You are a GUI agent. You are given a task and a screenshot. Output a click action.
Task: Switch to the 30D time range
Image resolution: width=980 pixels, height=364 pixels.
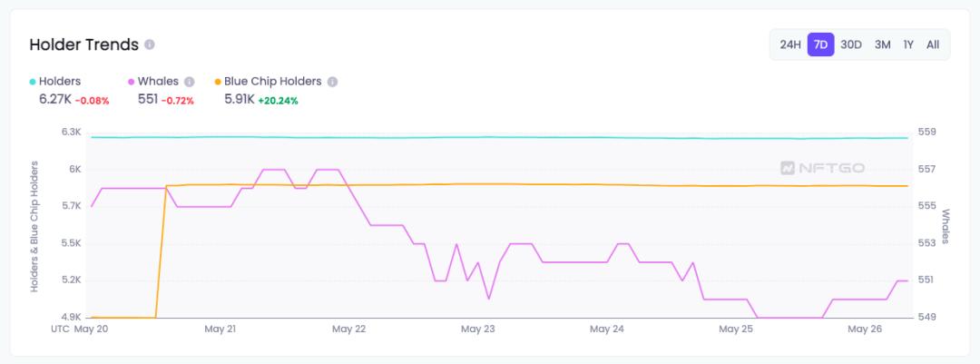[851, 44]
